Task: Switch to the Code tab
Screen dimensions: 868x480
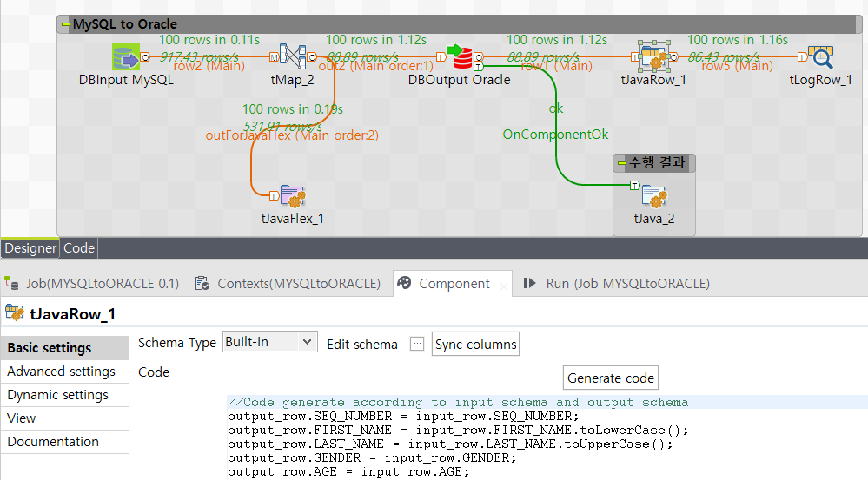Action: 78,248
